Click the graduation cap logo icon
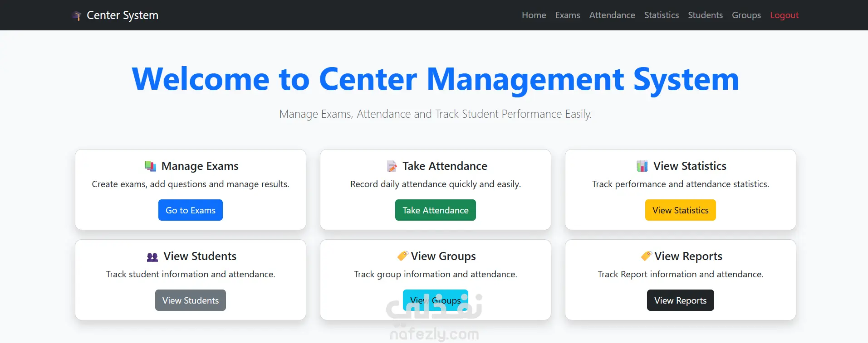 click(x=77, y=16)
